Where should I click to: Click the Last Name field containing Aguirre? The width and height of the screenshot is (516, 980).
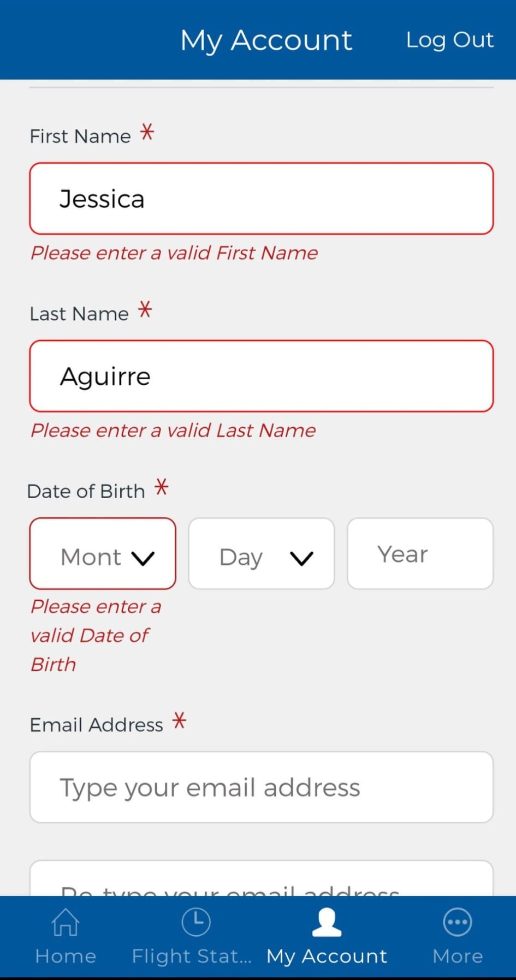click(262, 376)
